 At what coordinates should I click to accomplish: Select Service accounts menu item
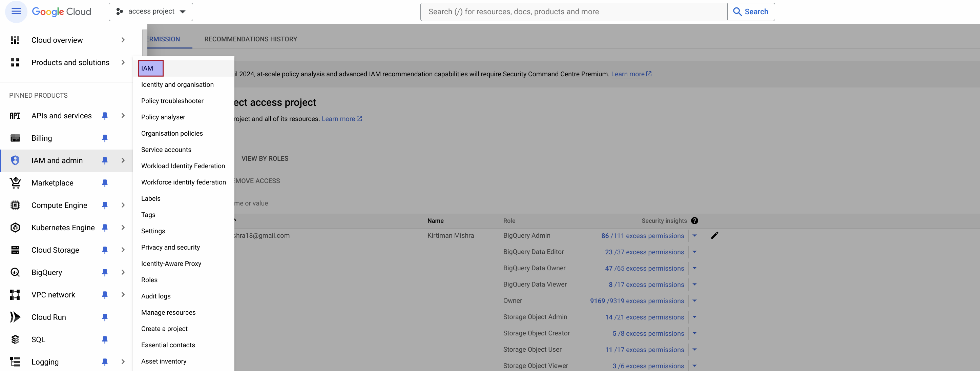pos(166,150)
